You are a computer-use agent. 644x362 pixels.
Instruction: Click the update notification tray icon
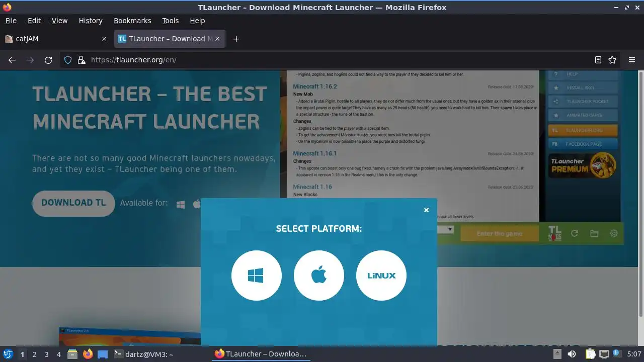[x=616, y=354]
